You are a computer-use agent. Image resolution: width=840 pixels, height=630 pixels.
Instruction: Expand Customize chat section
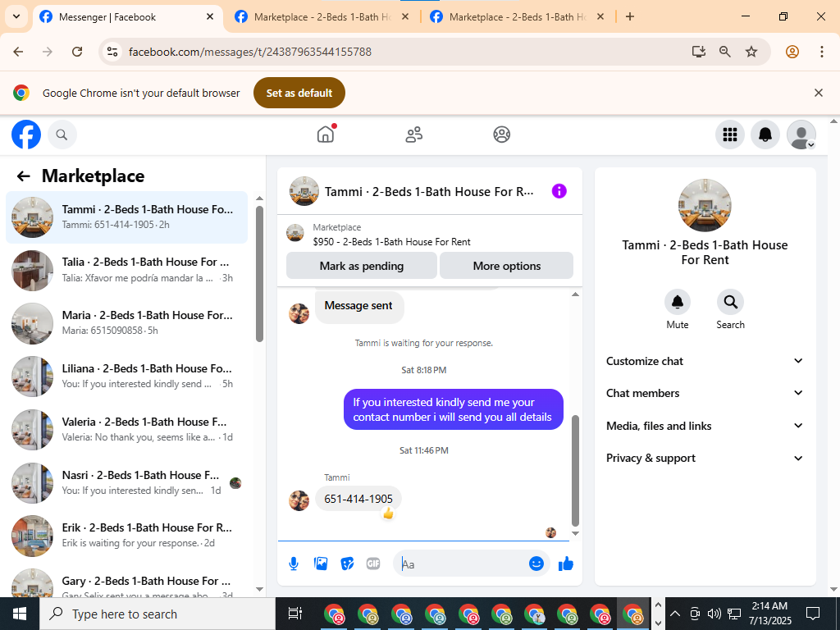[x=705, y=361]
